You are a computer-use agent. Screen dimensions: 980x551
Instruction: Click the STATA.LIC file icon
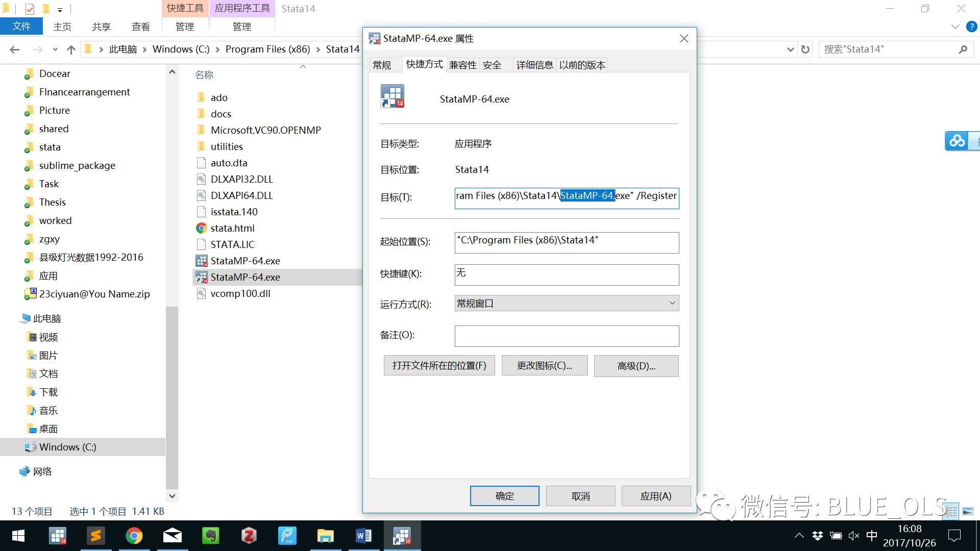point(202,243)
